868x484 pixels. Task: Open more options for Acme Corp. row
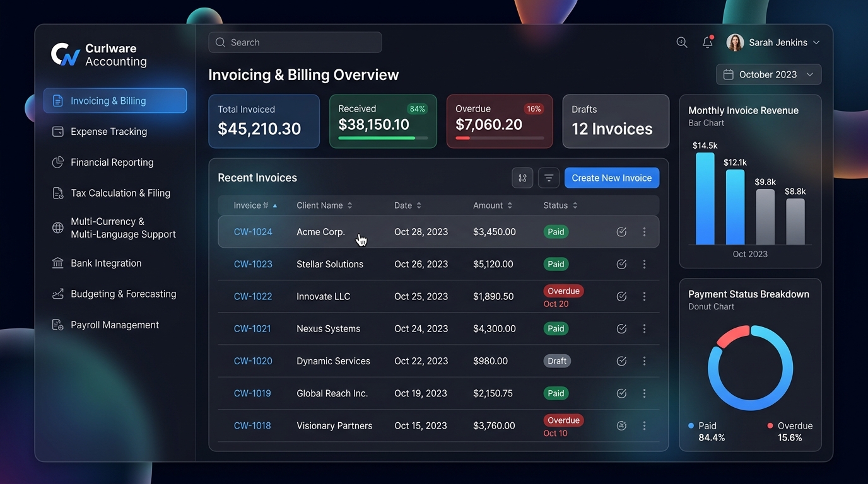point(644,232)
